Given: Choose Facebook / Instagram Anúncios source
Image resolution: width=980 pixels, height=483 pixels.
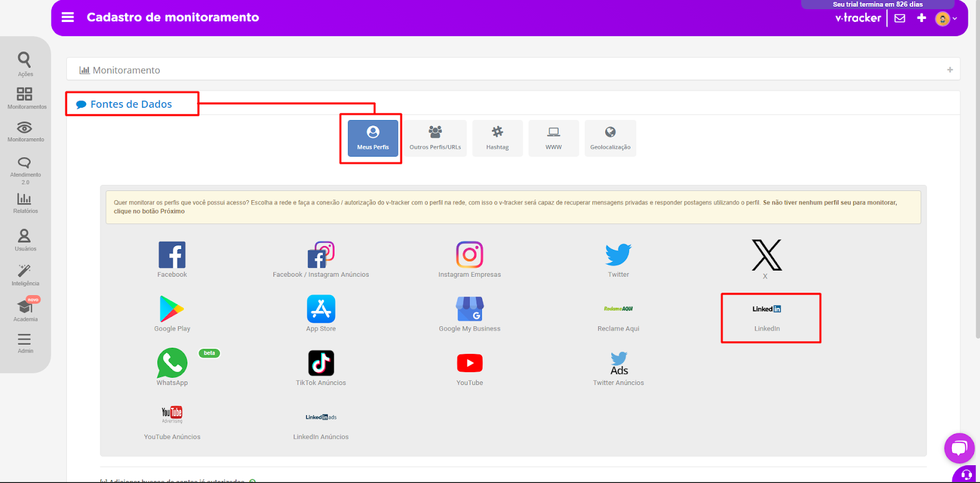Looking at the screenshot, I should coord(321,260).
